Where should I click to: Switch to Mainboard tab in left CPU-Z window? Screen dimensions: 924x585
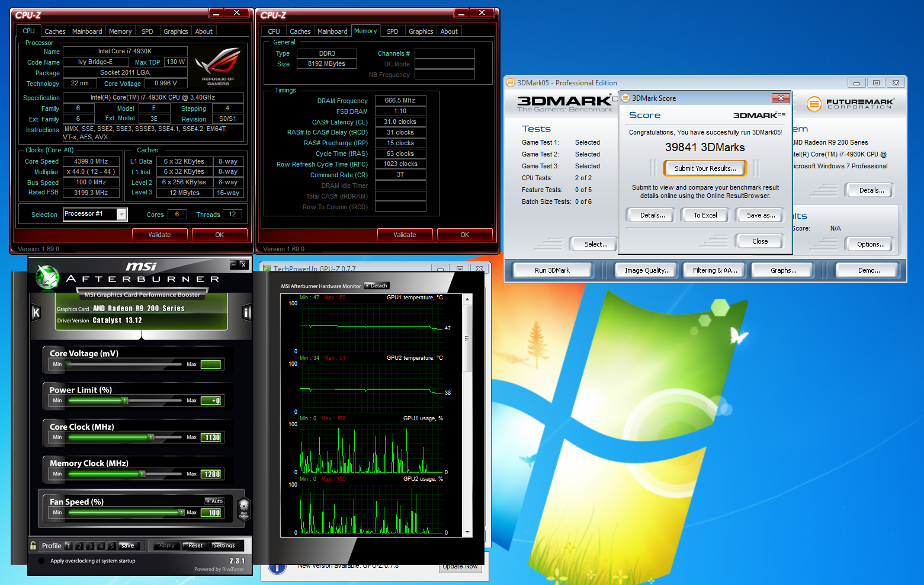click(87, 31)
